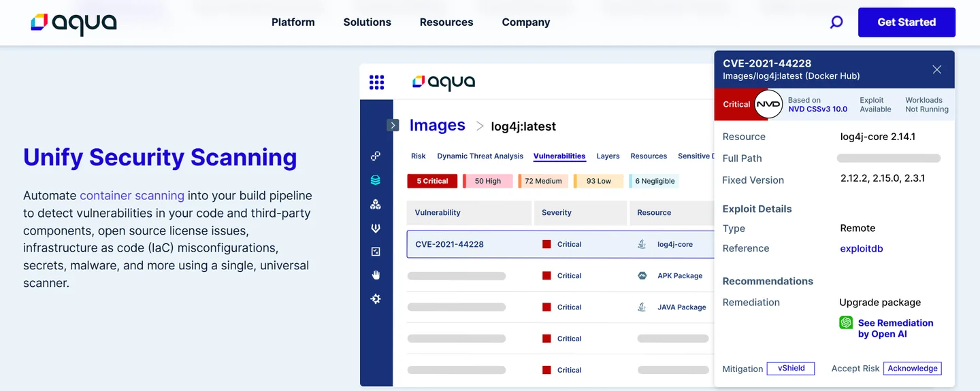The height and width of the screenshot is (391, 980).
Task: Click the Java icon beside JAVA Package
Action: [642, 307]
